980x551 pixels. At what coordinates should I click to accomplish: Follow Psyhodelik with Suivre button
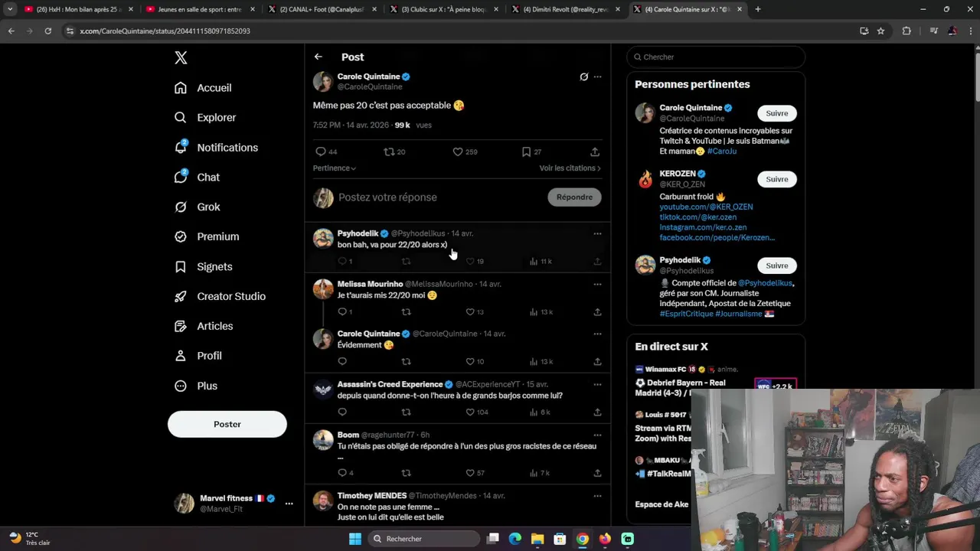pos(777,266)
